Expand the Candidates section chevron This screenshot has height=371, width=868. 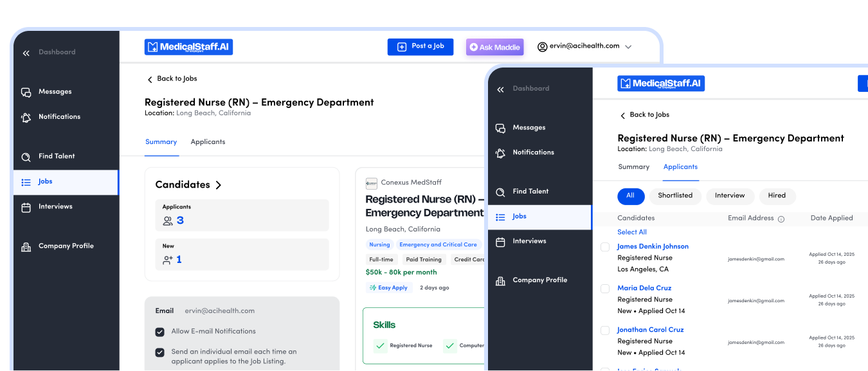pyautogui.click(x=218, y=185)
